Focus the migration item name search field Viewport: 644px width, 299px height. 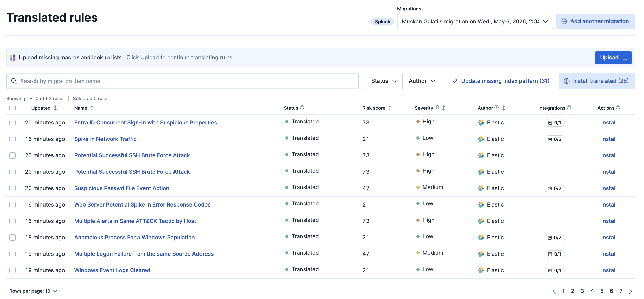(182, 81)
